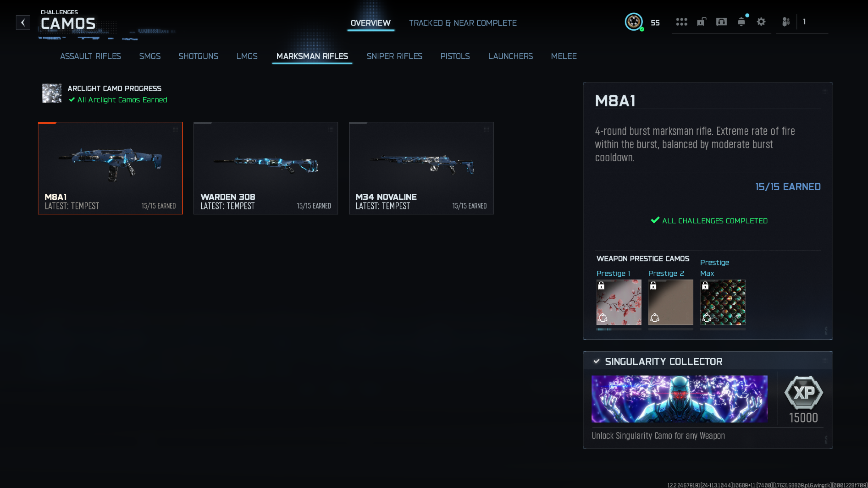Screen dimensions: 868x488
Task: Select the Warden 308 weapon card
Action: tap(265, 168)
